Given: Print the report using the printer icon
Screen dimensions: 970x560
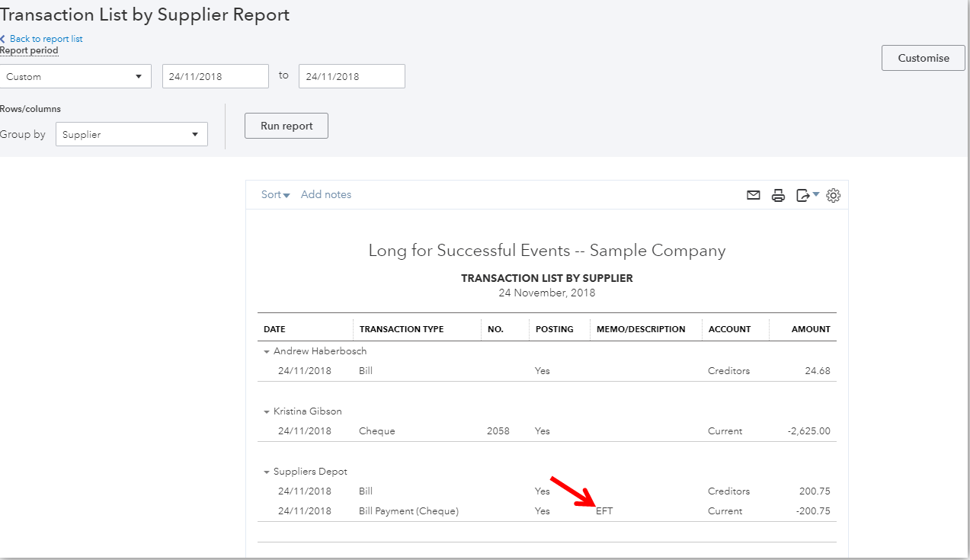Looking at the screenshot, I should [x=778, y=195].
